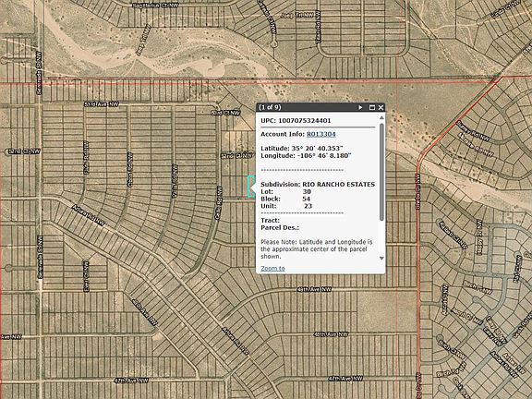The width and height of the screenshot is (532, 399).
Task: Click the popup scrollbar down arrow
Action: point(381,259)
